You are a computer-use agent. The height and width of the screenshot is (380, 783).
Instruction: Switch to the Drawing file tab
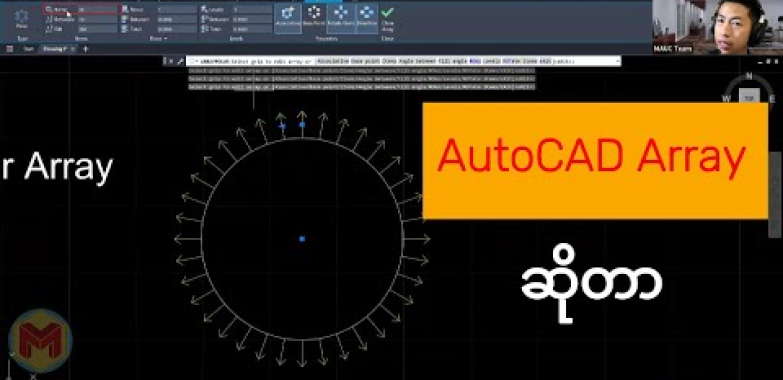[x=56, y=49]
